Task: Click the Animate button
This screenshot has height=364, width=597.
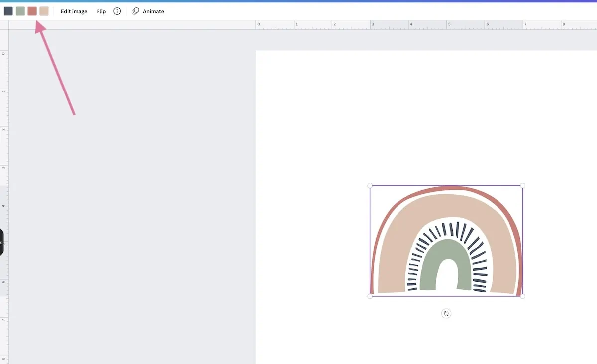Action: [x=148, y=11]
